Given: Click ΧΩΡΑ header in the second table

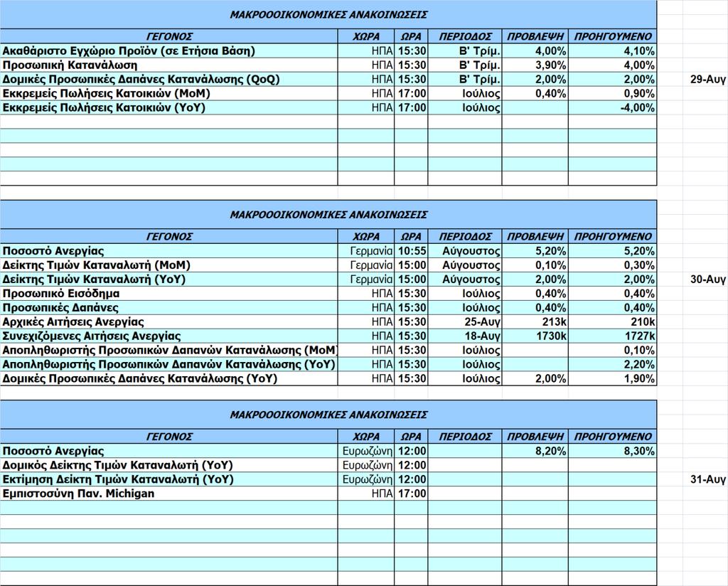Looking at the screenshot, I should pos(366,236).
